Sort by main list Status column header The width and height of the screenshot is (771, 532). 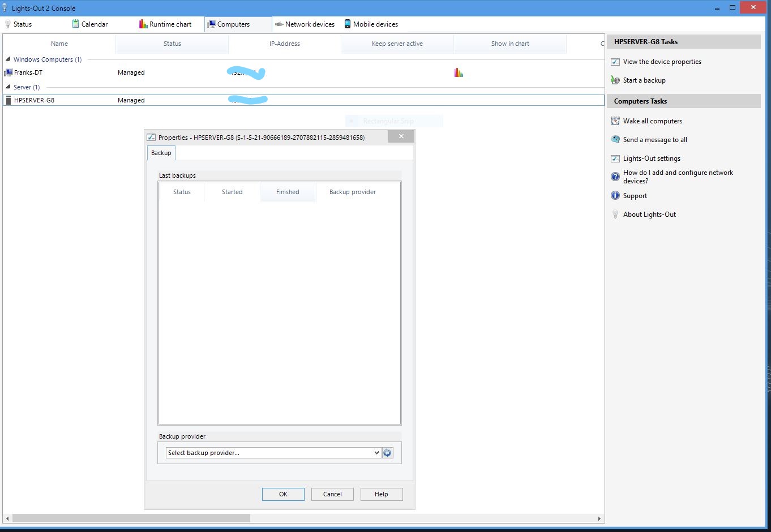click(x=172, y=44)
